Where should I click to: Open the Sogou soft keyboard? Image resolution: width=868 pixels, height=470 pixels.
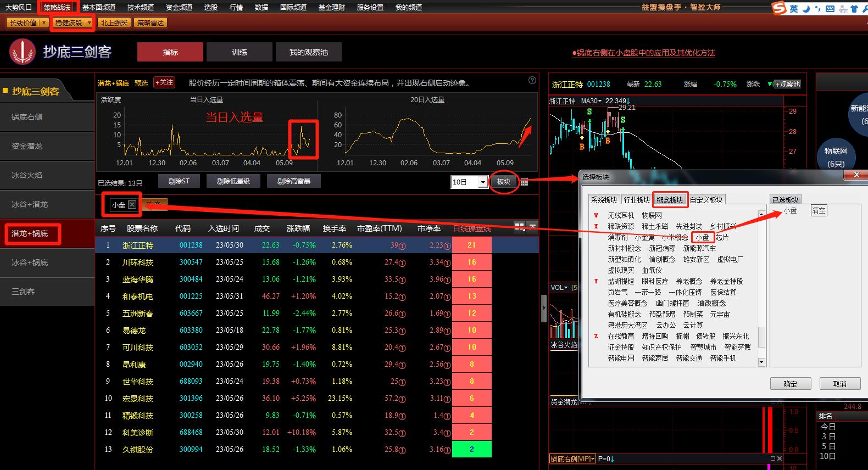[x=830, y=9]
